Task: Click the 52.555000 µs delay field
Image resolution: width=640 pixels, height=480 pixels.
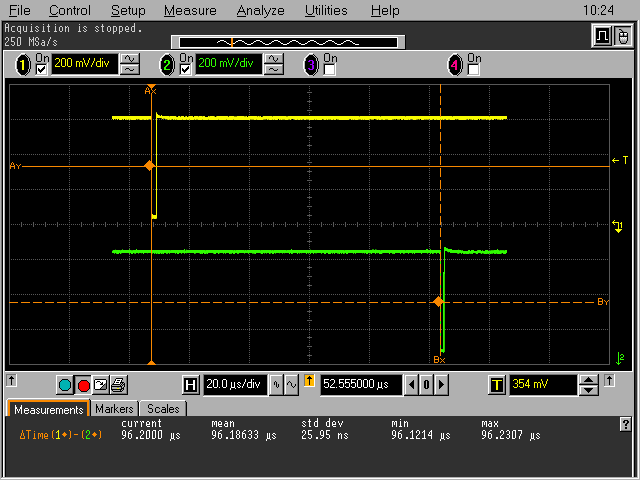Action: [360, 385]
